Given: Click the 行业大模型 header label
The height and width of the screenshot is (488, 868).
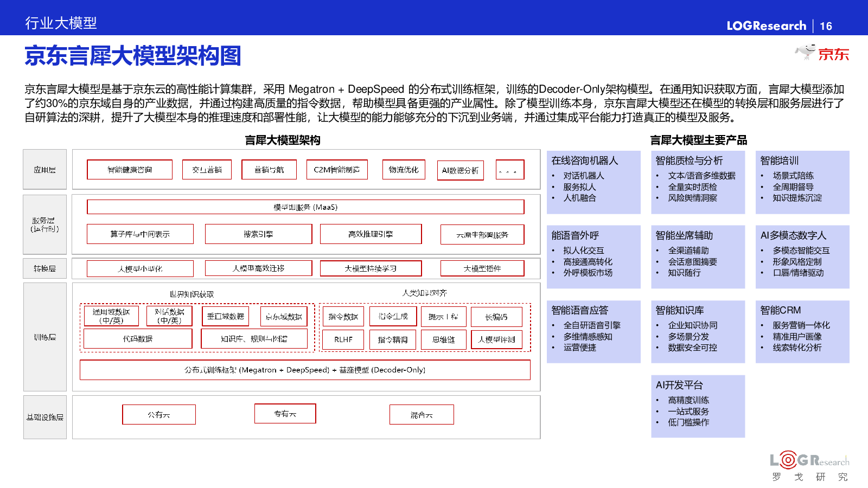Looking at the screenshot, I should point(61,23).
